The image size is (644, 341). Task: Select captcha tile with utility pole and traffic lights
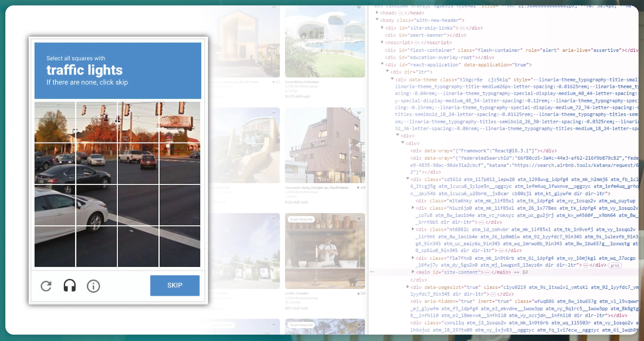138,122
